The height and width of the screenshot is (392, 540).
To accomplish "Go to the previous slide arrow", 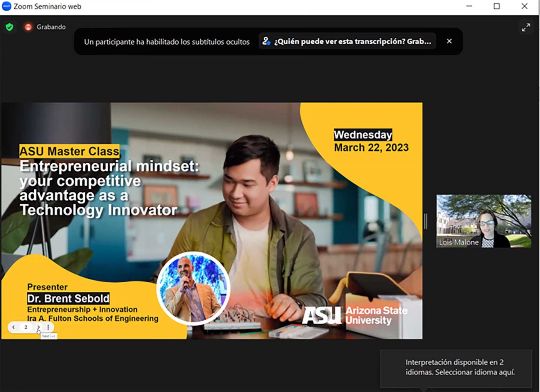I will pyautogui.click(x=14, y=327).
